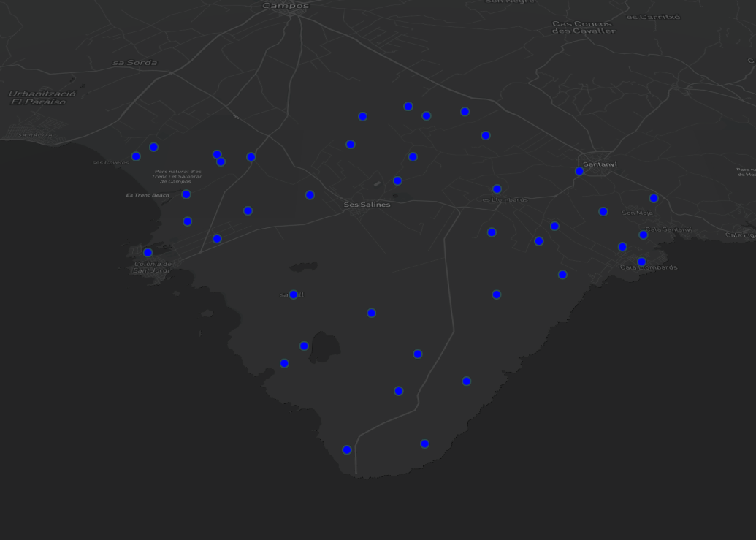The image size is (756, 540).
Task: Click the marker below the es Llombards label
Action: click(x=491, y=232)
